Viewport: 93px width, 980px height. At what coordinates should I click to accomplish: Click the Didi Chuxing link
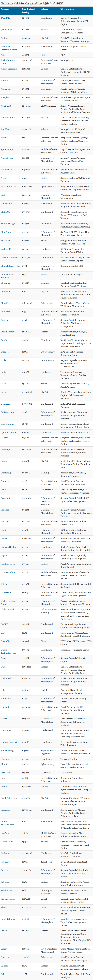pos(7,423)
